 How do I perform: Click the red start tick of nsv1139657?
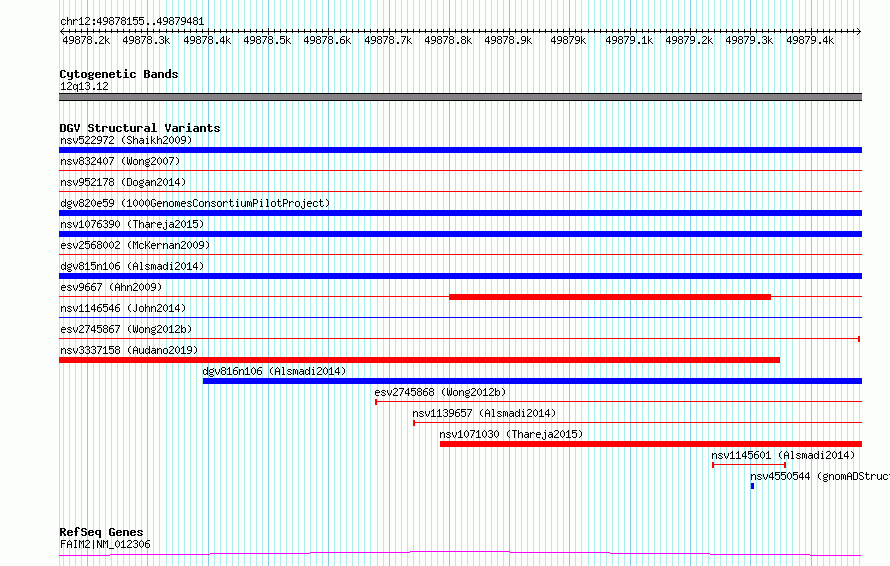pos(414,423)
